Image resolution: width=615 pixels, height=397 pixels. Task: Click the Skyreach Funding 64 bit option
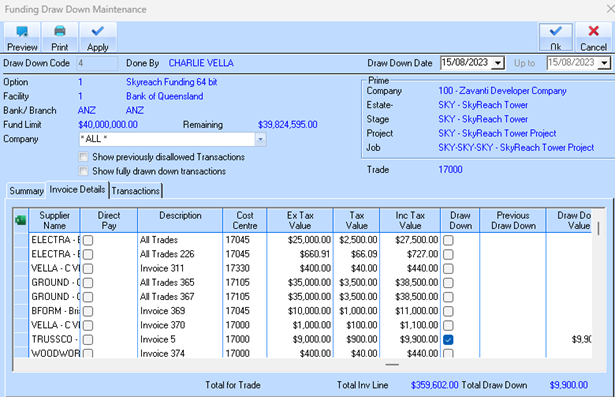(x=172, y=82)
